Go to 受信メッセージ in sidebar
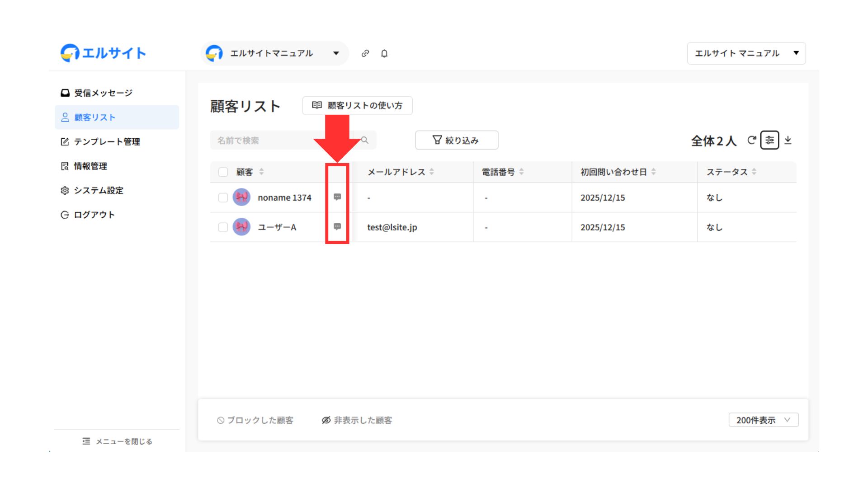Image resolution: width=868 pixels, height=488 pixels. coord(103,93)
